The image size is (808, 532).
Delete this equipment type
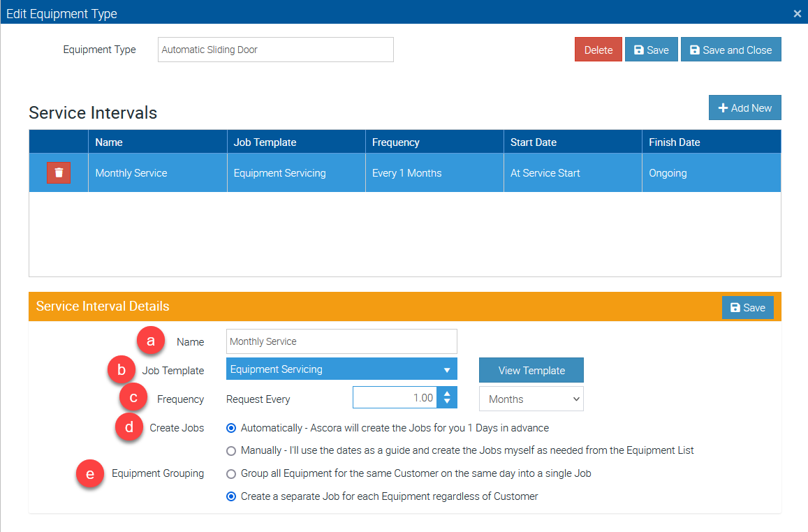598,50
